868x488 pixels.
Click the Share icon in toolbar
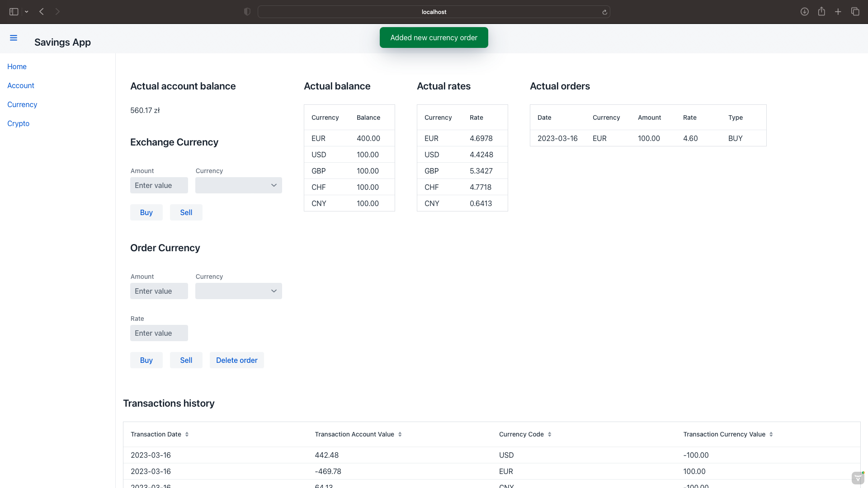(821, 12)
